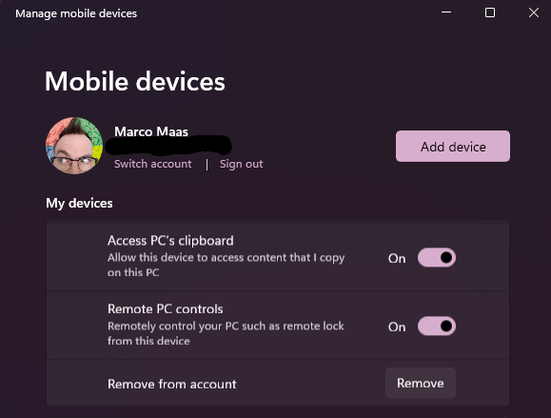Click the On label beside clipboard toggle
Image resolution: width=551 pixels, height=418 pixels.
[x=397, y=259]
